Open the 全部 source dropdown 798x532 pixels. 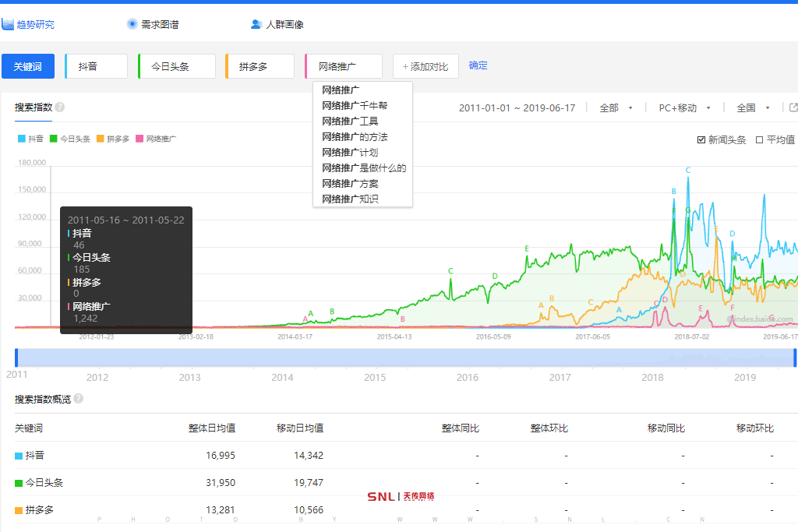click(616, 107)
